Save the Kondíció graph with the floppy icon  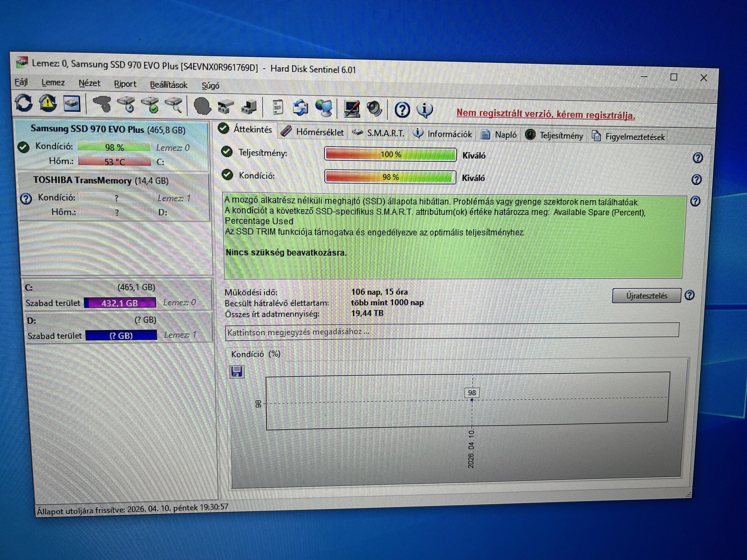[237, 372]
